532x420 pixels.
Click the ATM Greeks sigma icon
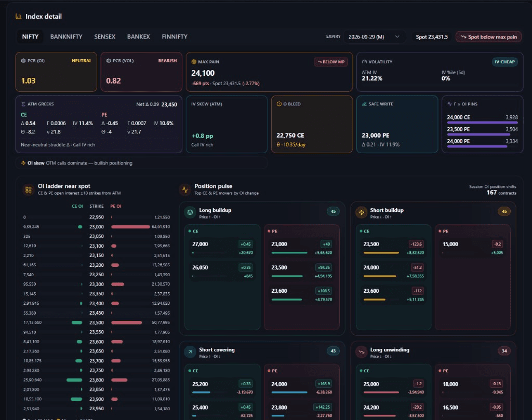pyautogui.click(x=23, y=104)
